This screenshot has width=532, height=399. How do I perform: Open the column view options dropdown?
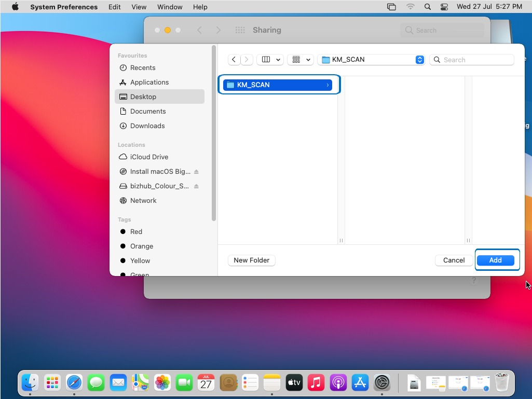[270, 60]
